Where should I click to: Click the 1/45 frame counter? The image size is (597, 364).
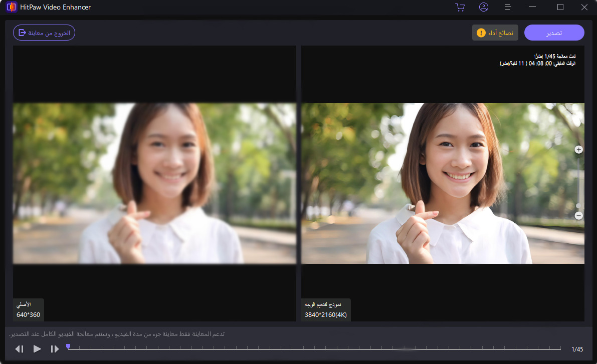click(x=577, y=349)
